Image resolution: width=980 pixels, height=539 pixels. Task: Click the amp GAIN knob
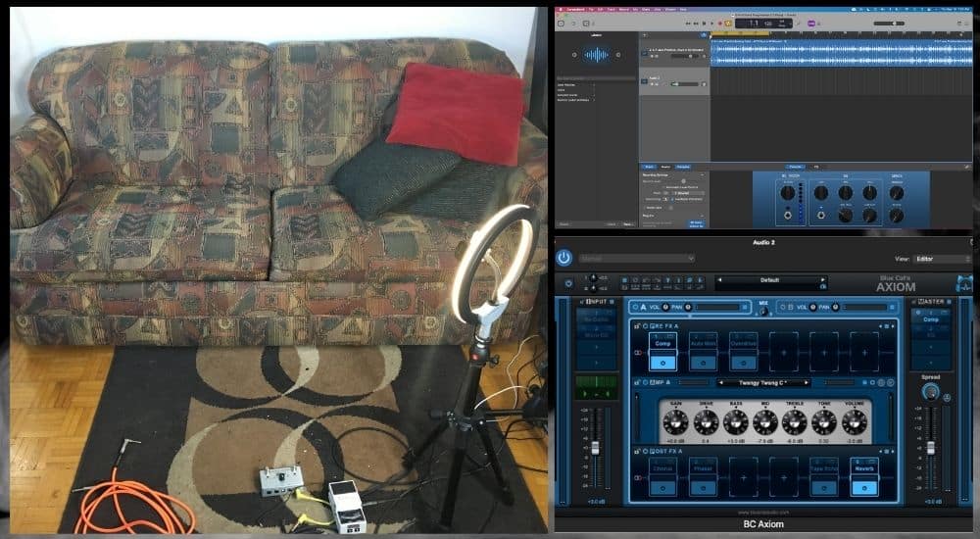click(675, 422)
